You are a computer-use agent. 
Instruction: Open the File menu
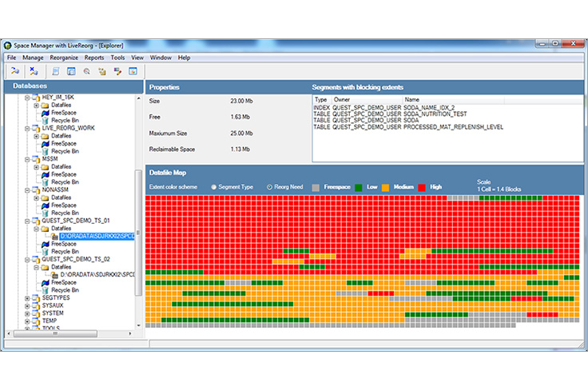[12, 58]
